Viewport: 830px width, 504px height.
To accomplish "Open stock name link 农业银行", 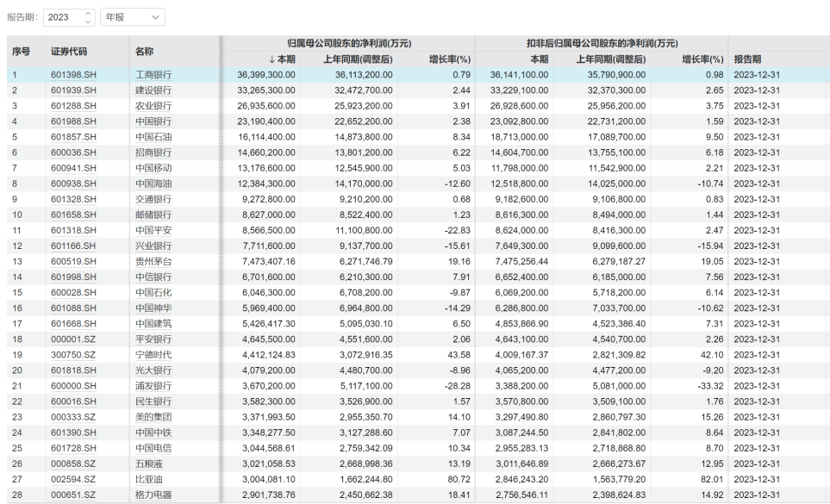I will [153, 106].
